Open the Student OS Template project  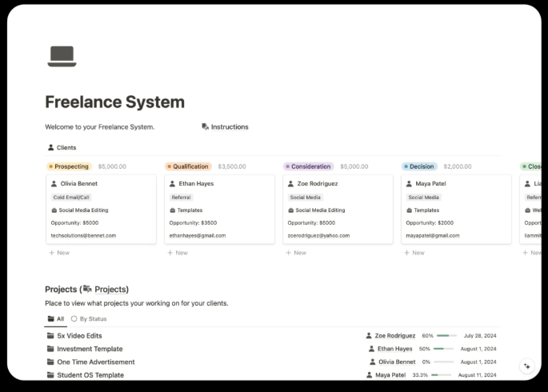click(x=90, y=375)
